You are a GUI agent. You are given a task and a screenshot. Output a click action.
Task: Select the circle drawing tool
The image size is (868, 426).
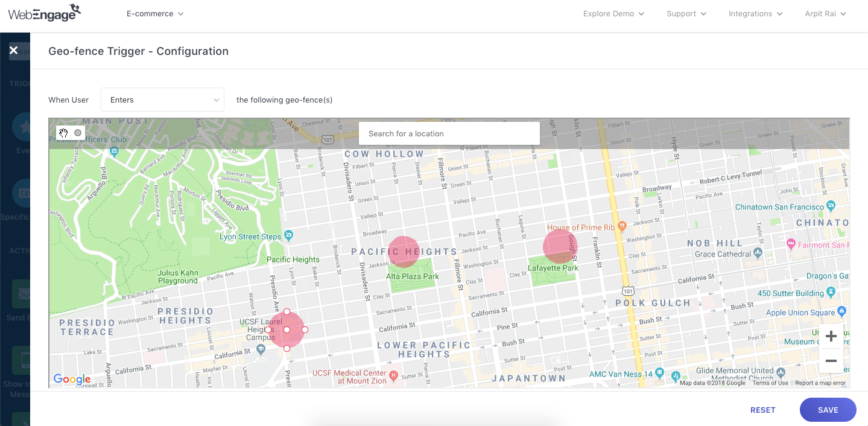point(78,133)
